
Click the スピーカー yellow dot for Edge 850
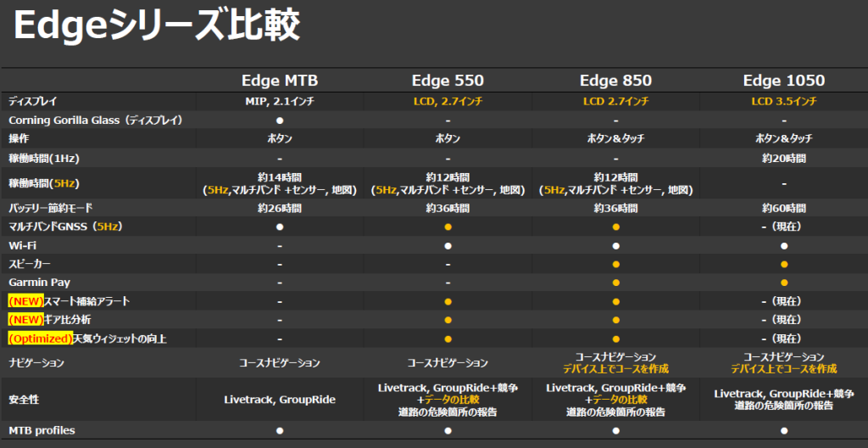(x=615, y=264)
